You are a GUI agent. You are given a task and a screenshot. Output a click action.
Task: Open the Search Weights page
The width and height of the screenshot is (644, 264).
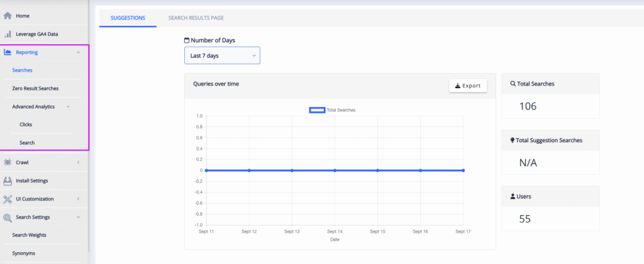29,235
